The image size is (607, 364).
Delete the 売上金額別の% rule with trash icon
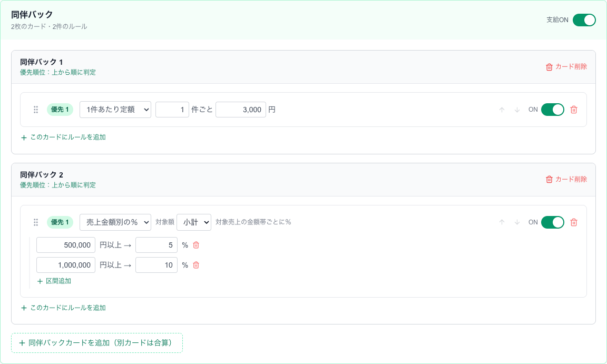pyautogui.click(x=574, y=222)
